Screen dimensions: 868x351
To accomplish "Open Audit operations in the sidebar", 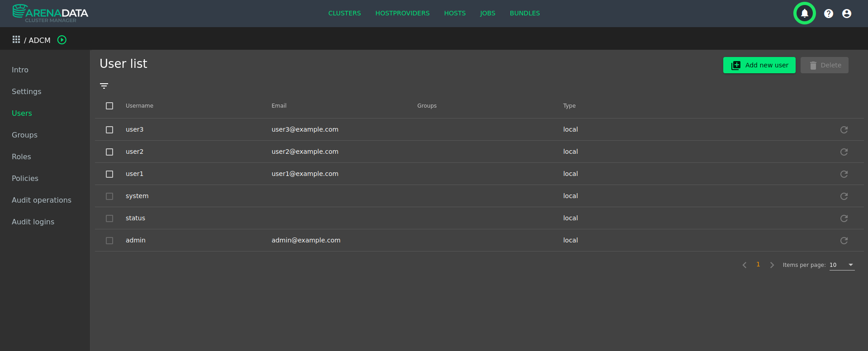I will pyautogui.click(x=42, y=200).
